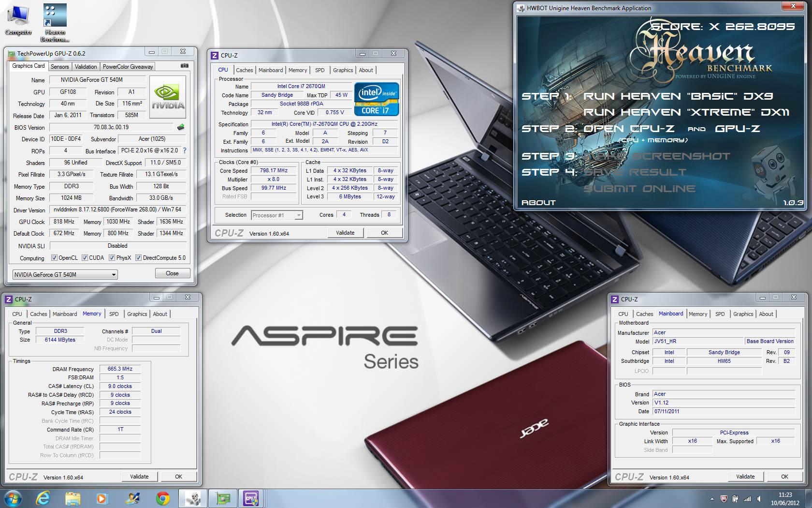Click Validate in the top CPU-Z window
Viewport: 812px width, 508px height.
point(345,233)
